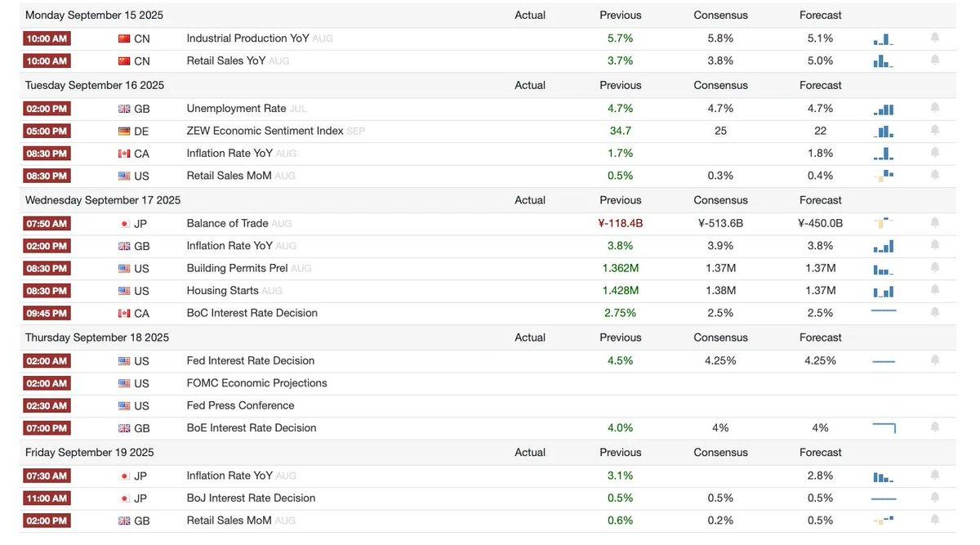Toggle alert bell for Industrial Production YoY
The width and height of the screenshot is (980, 545).
click(935, 38)
